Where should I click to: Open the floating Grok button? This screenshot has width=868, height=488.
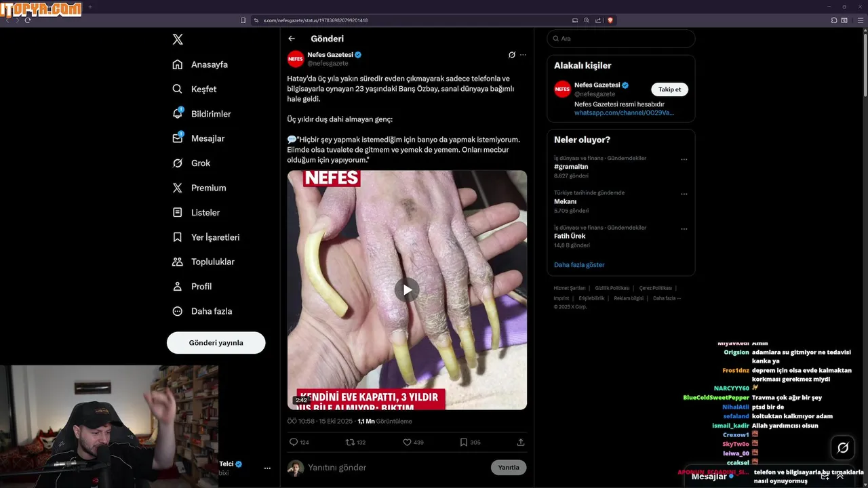coord(843,447)
